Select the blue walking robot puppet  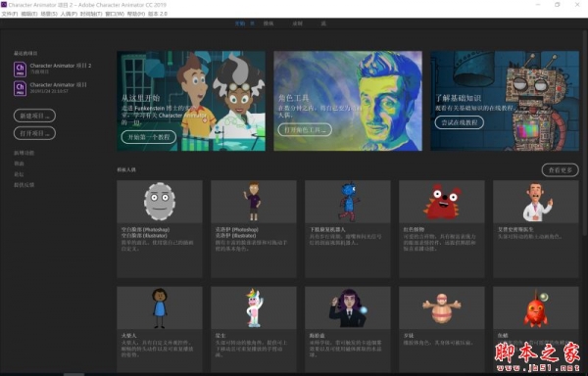[x=348, y=202]
